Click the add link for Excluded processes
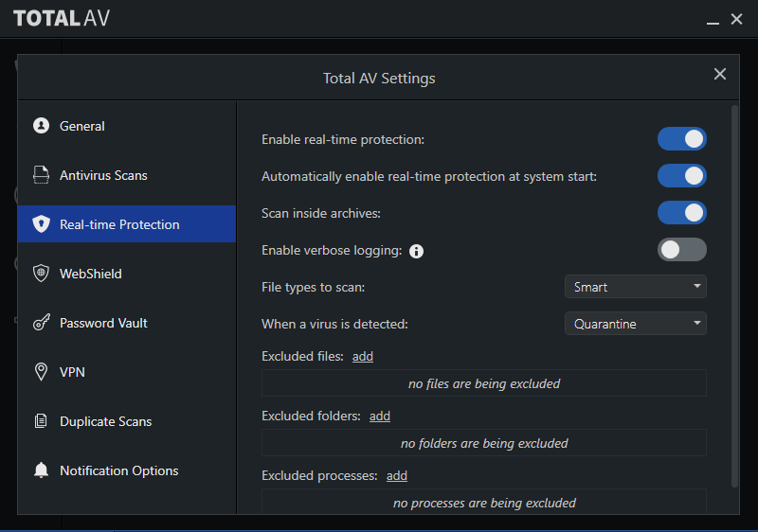The width and height of the screenshot is (758, 532). (x=396, y=475)
